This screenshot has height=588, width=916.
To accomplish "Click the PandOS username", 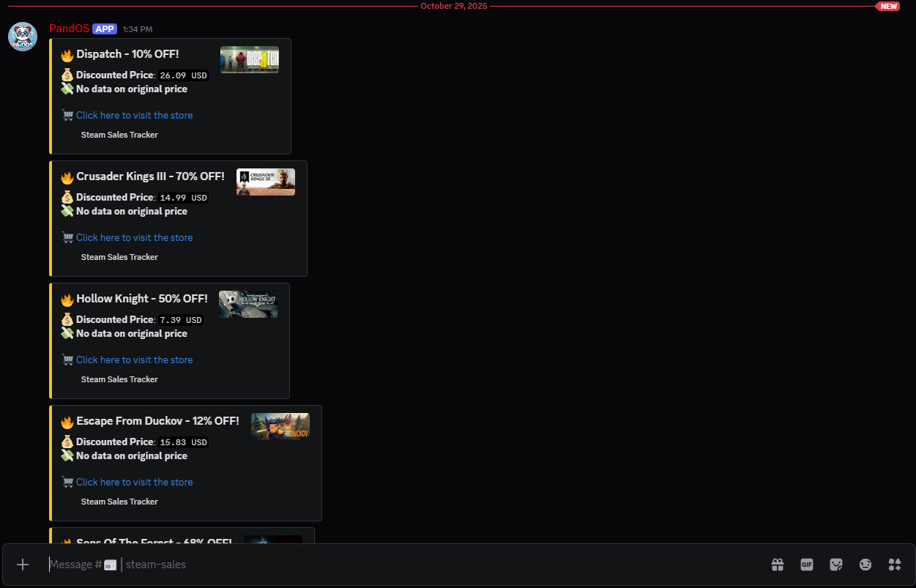I will (69, 29).
